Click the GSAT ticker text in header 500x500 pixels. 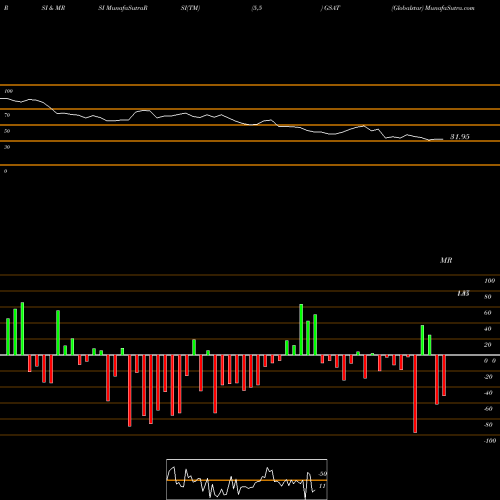coord(332,8)
